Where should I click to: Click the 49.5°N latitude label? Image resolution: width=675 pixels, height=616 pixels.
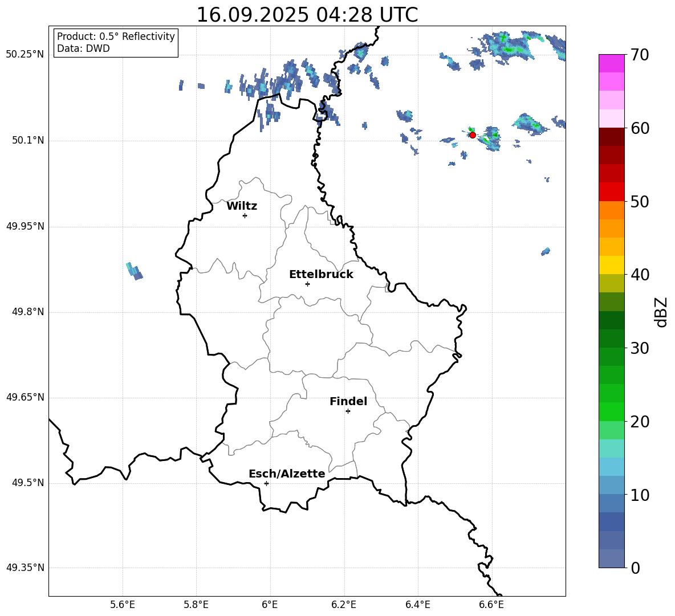tap(28, 483)
